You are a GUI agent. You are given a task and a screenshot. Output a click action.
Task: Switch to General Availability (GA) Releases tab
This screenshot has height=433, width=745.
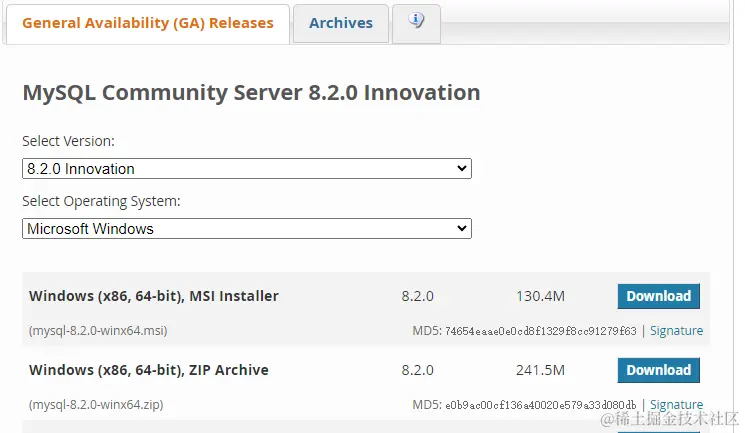pos(148,23)
